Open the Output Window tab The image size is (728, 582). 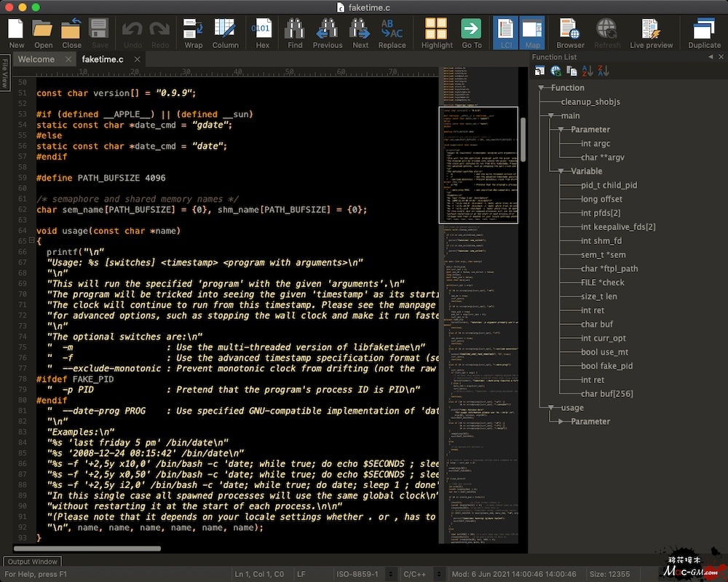point(33,562)
